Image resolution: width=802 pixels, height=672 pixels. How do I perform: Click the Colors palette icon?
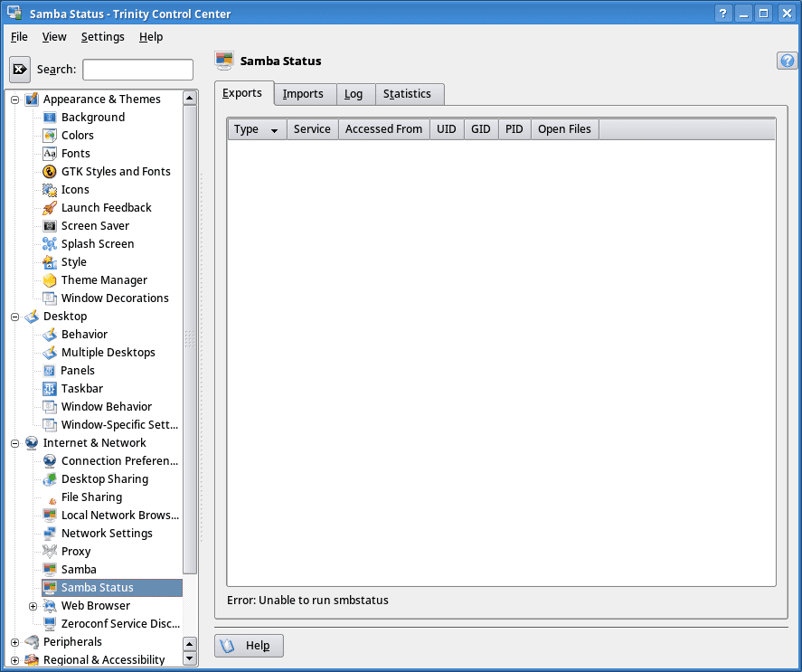(x=50, y=136)
